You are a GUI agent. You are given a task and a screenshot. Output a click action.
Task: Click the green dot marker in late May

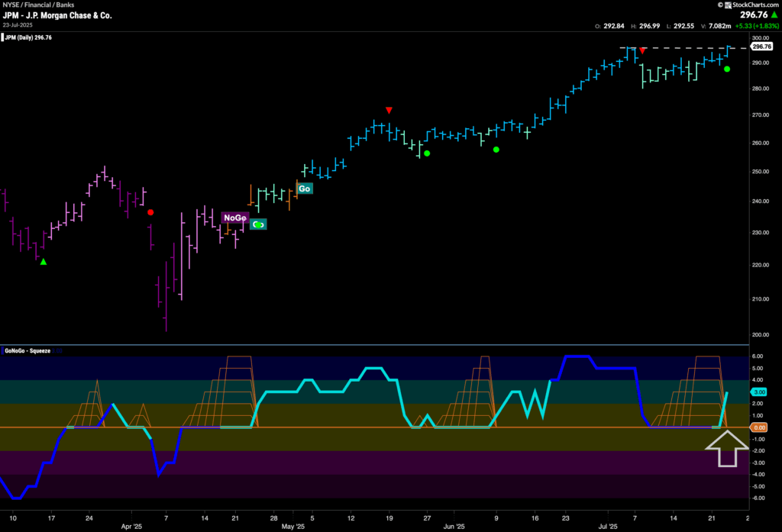(x=427, y=153)
